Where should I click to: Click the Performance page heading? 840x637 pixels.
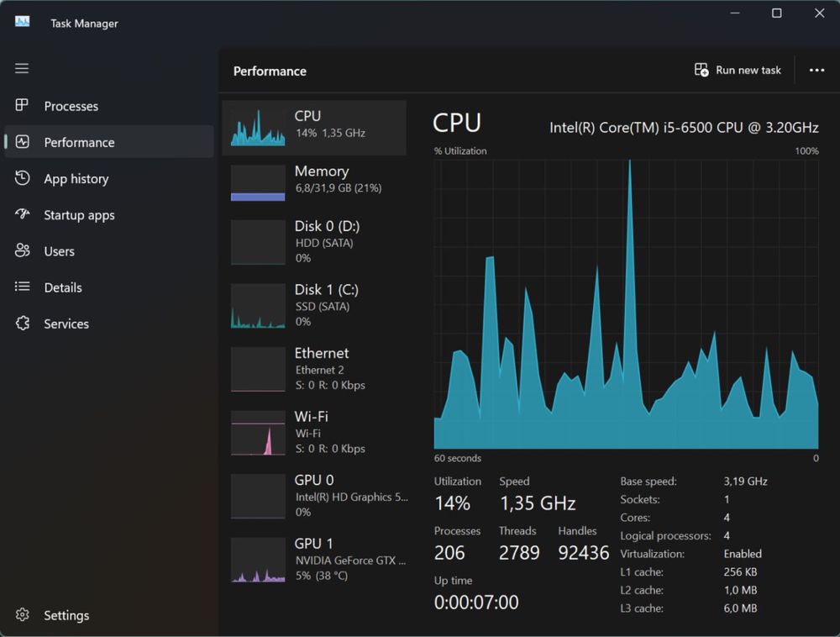[x=270, y=71]
